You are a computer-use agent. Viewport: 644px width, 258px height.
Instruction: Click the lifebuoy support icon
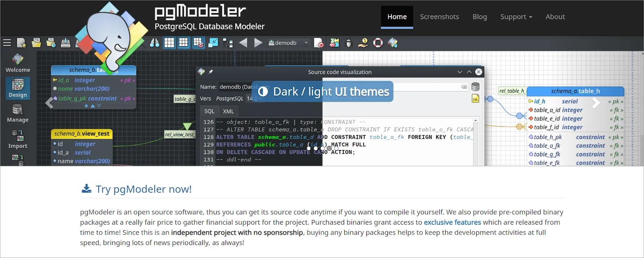coord(378,43)
